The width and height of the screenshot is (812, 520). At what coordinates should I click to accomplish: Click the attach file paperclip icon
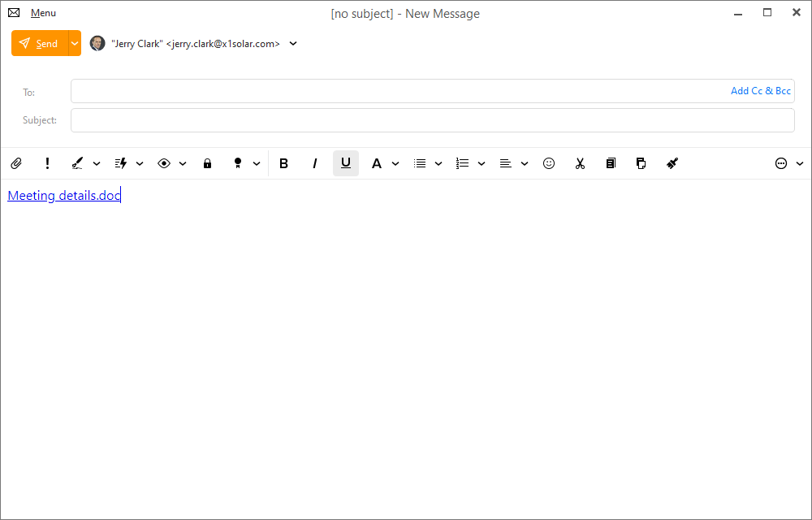[15, 163]
